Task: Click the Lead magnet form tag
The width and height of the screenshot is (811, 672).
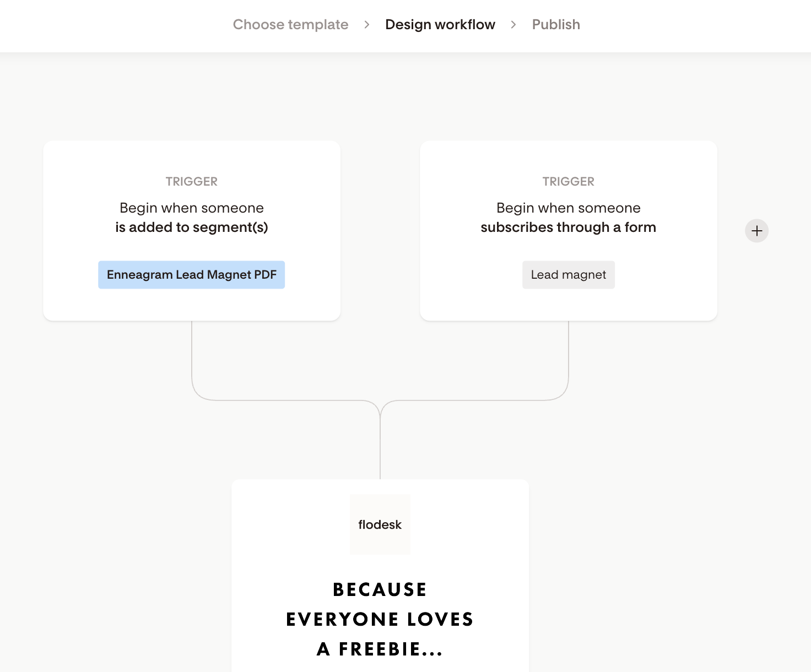Action: coord(569,275)
